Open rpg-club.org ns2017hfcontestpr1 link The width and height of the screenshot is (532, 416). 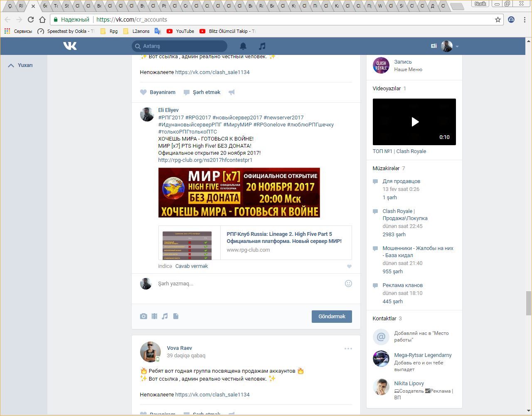click(x=205, y=160)
